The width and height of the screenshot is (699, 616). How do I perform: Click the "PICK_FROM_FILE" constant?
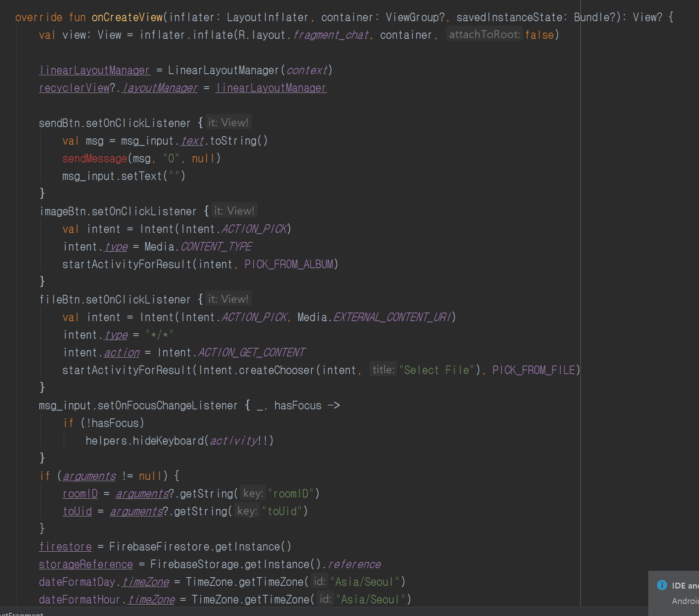point(534,370)
